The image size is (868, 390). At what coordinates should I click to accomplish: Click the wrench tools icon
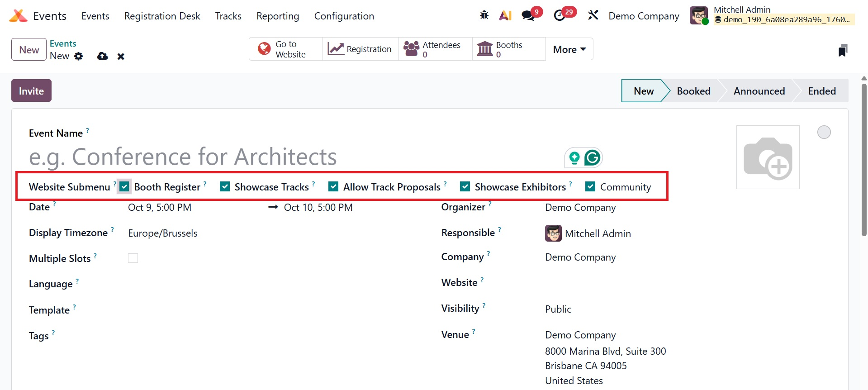point(593,15)
